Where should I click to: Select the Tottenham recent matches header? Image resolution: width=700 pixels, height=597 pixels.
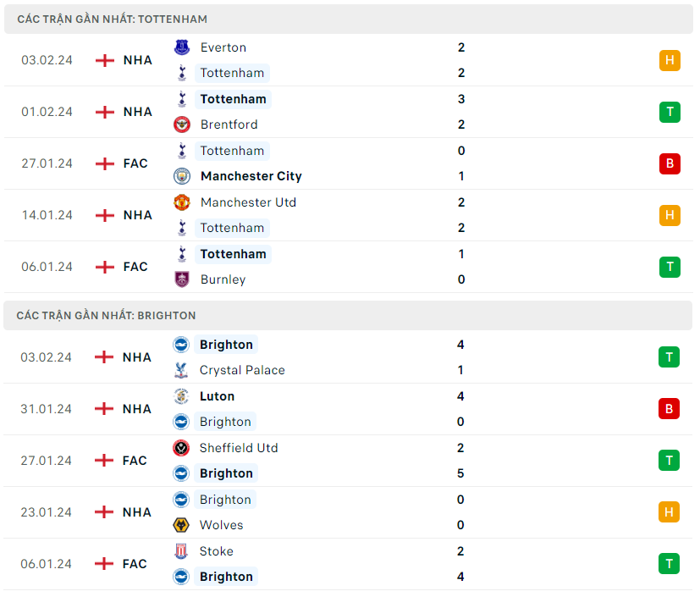[x=112, y=19]
